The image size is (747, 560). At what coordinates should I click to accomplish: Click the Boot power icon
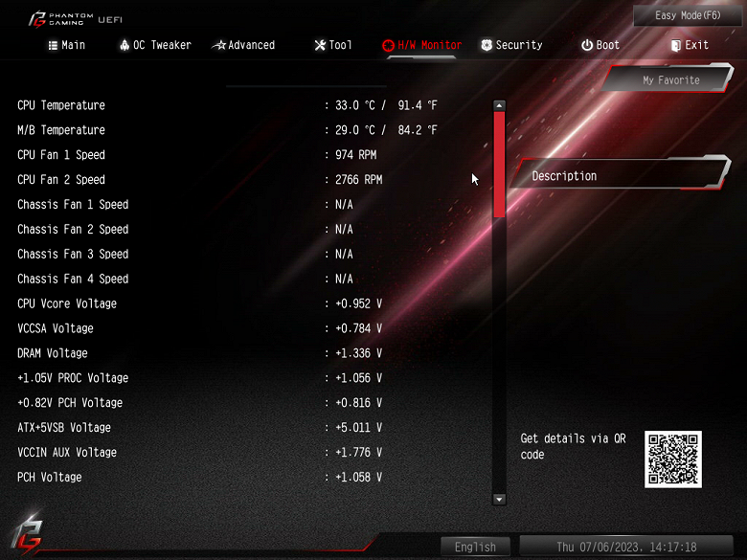click(x=587, y=45)
